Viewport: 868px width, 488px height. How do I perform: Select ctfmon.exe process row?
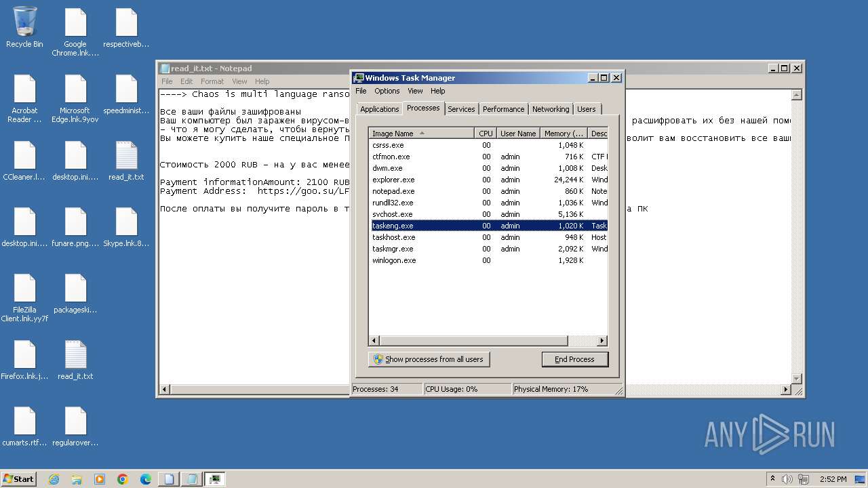(x=488, y=157)
